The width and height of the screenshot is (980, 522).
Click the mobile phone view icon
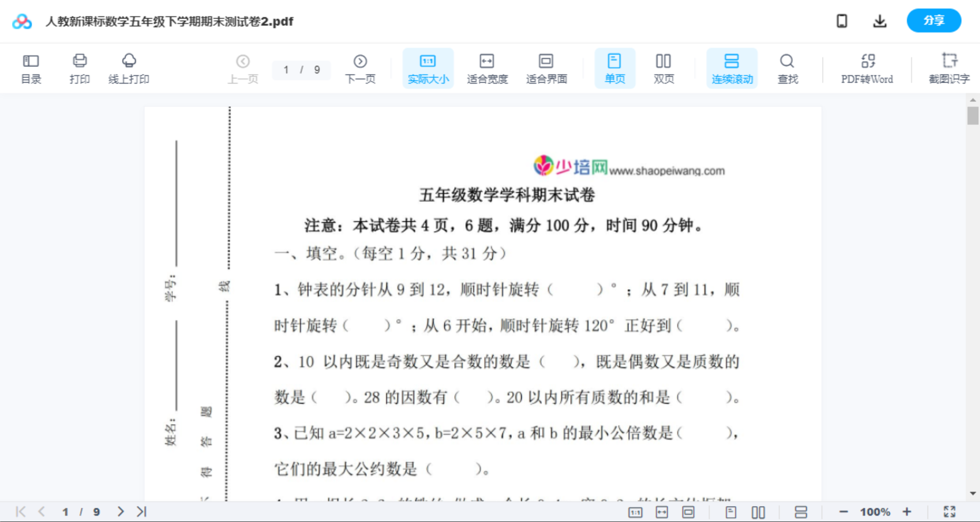pos(842,20)
